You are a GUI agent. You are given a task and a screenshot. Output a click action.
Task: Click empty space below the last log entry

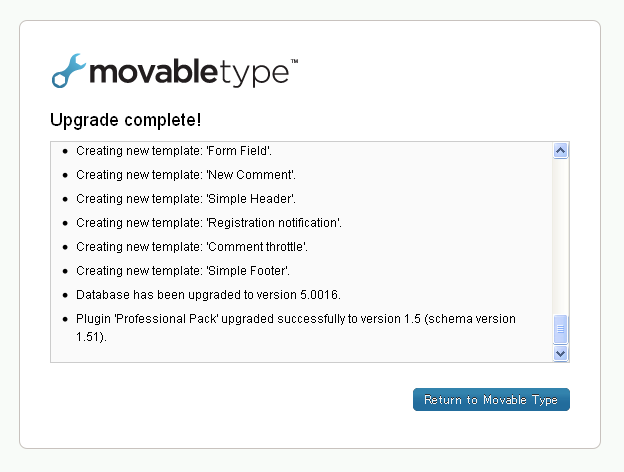[301, 353]
